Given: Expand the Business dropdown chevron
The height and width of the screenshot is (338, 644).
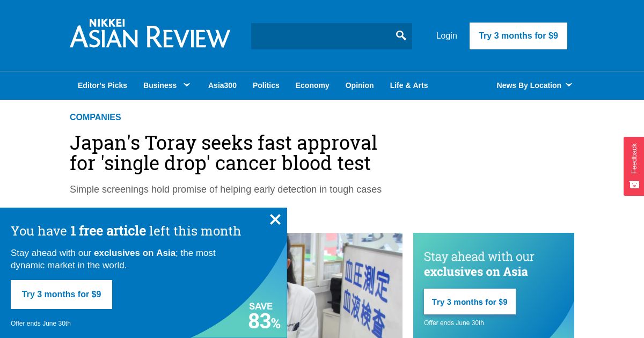Looking at the screenshot, I should coord(187,85).
